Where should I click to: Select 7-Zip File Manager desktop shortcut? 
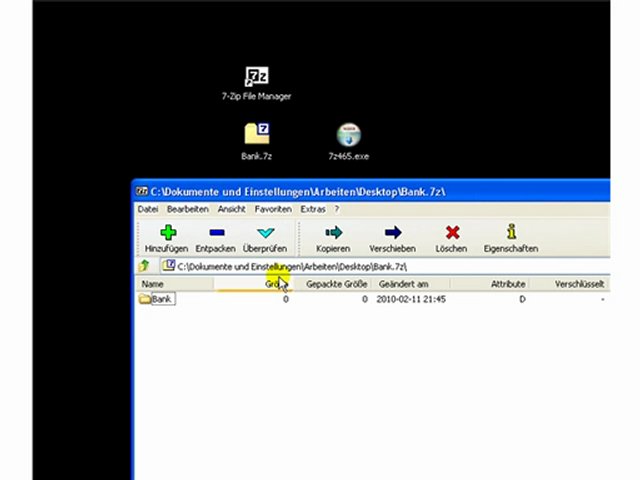coord(257,78)
